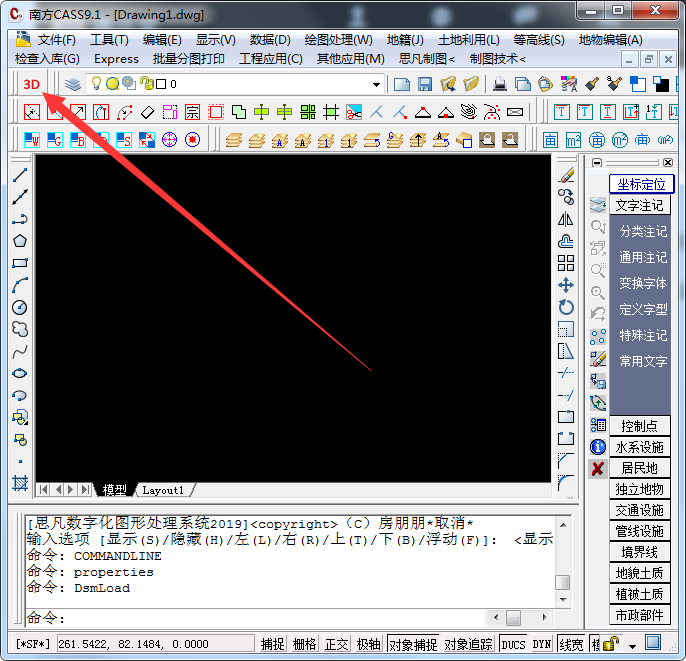Open the 水系设施 category
This screenshot has height=661, width=686.
tap(639, 447)
